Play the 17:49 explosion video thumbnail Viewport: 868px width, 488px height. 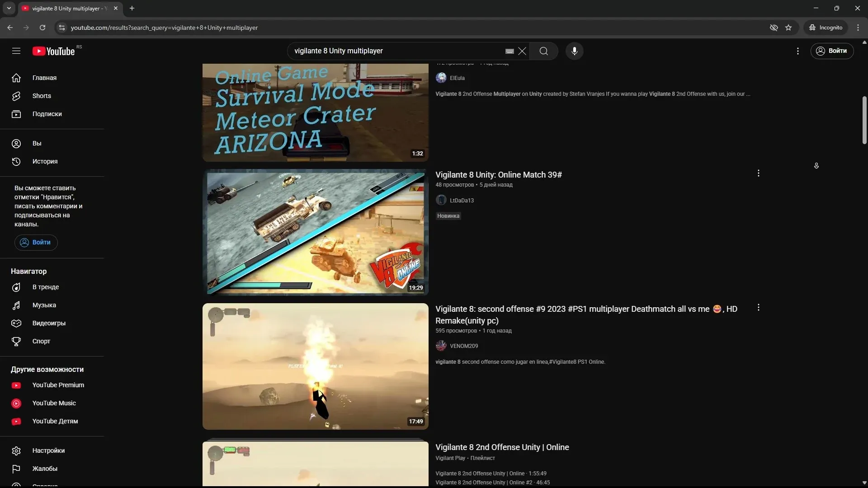click(315, 366)
